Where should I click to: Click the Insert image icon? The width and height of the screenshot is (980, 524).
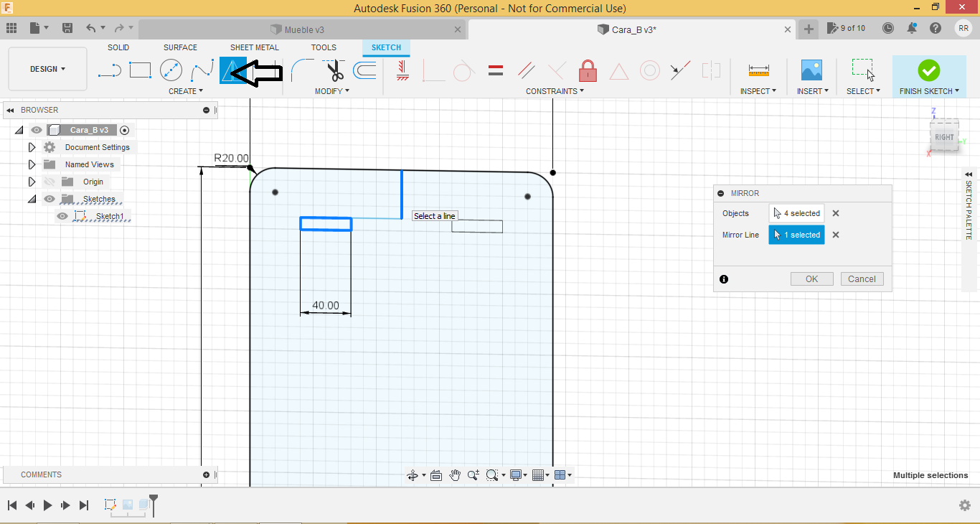811,70
